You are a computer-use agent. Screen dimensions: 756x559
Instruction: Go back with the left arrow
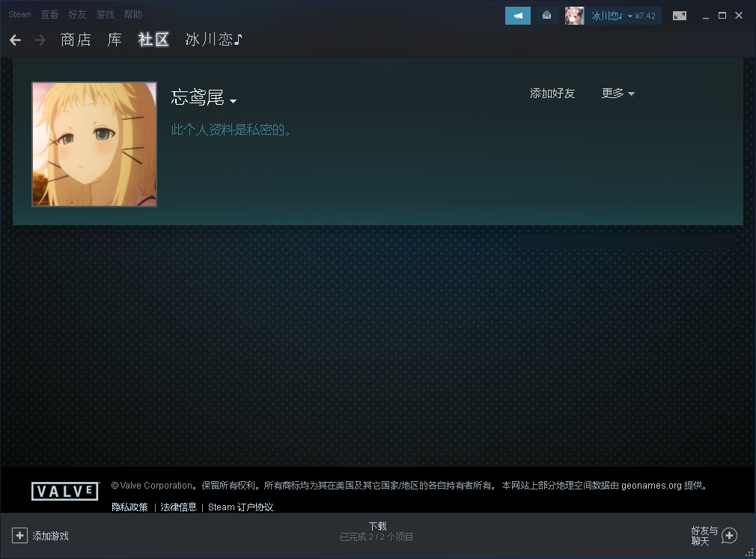16,40
